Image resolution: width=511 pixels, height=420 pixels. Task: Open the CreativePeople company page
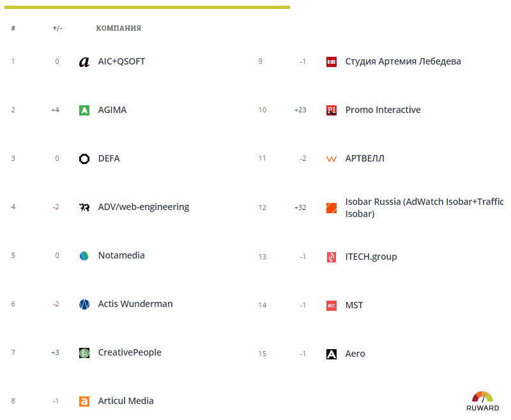point(129,352)
